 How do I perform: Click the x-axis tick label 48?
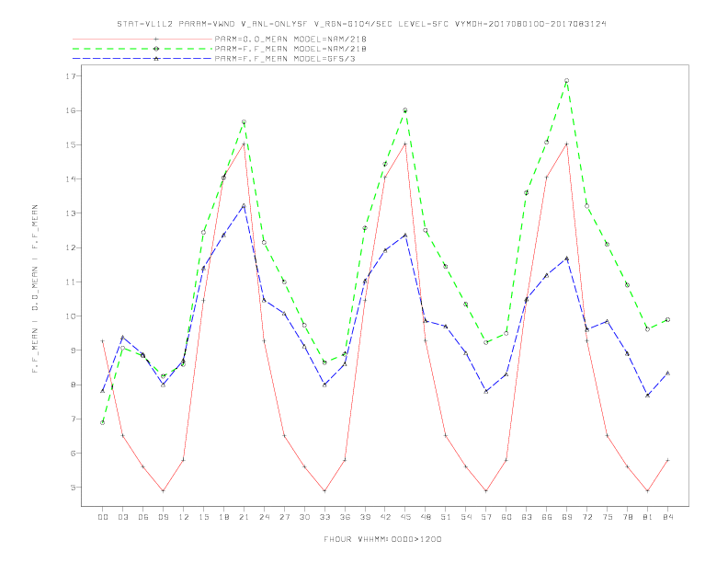point(426,517)
